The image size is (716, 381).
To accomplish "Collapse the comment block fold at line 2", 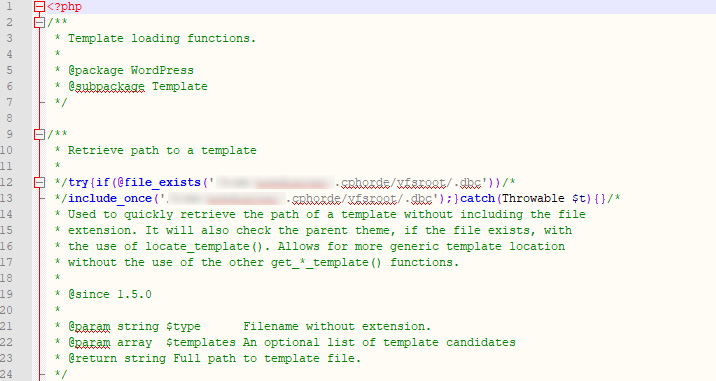I will click(40, 22).
